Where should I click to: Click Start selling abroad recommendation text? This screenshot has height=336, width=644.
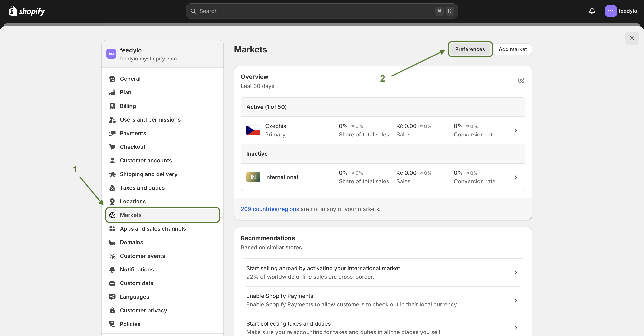(323, 268)
